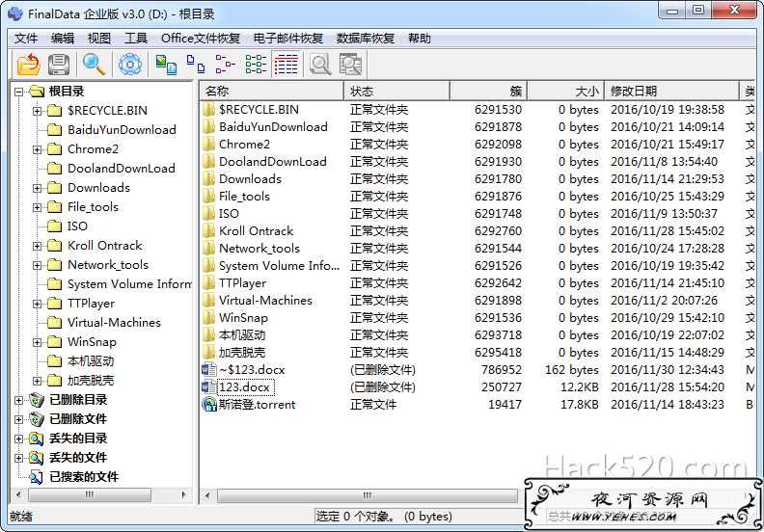
Task: Click the open drive folder toolbar icon
Action: (28, 64)
